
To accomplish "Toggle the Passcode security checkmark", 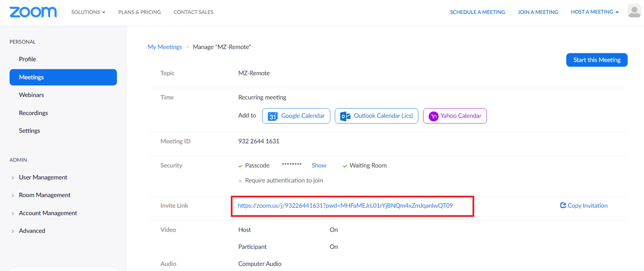I will pos(240,165).
